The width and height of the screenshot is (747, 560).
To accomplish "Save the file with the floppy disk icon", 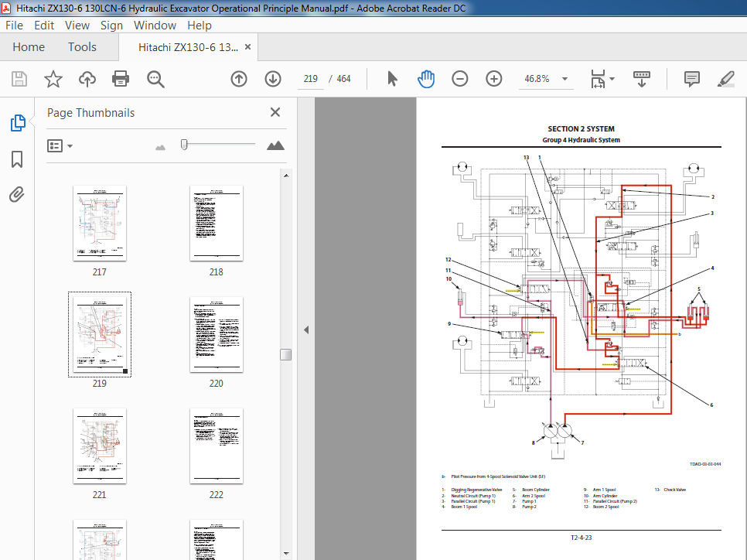I will 19,79.
